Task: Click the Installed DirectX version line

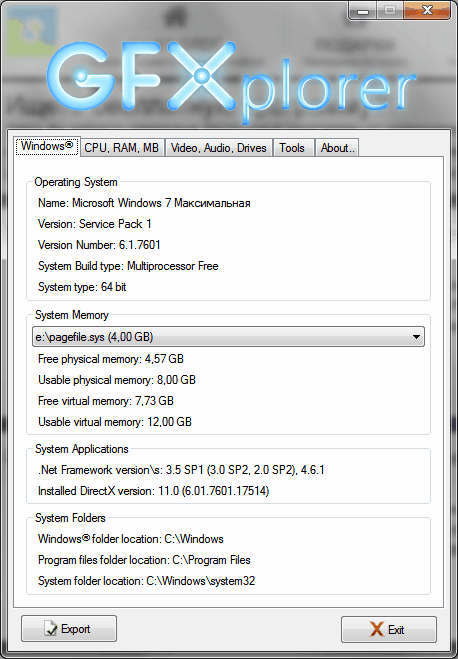Action: click(153, 491)
